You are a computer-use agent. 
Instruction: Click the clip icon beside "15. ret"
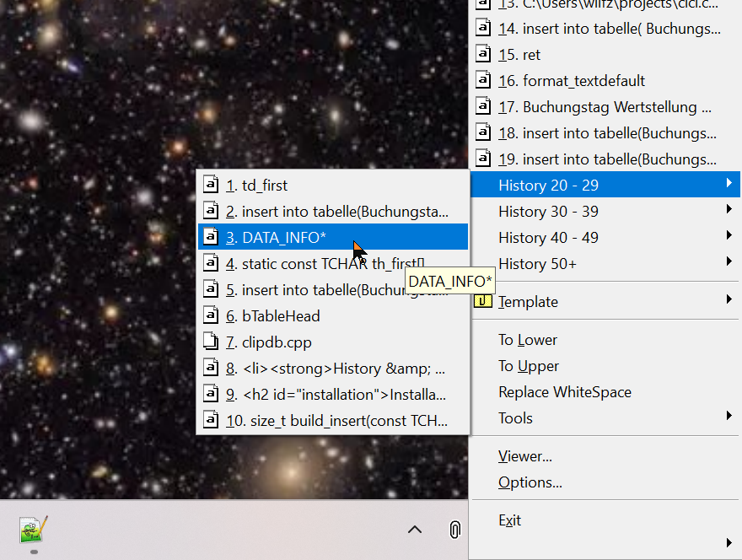(484, 54)
